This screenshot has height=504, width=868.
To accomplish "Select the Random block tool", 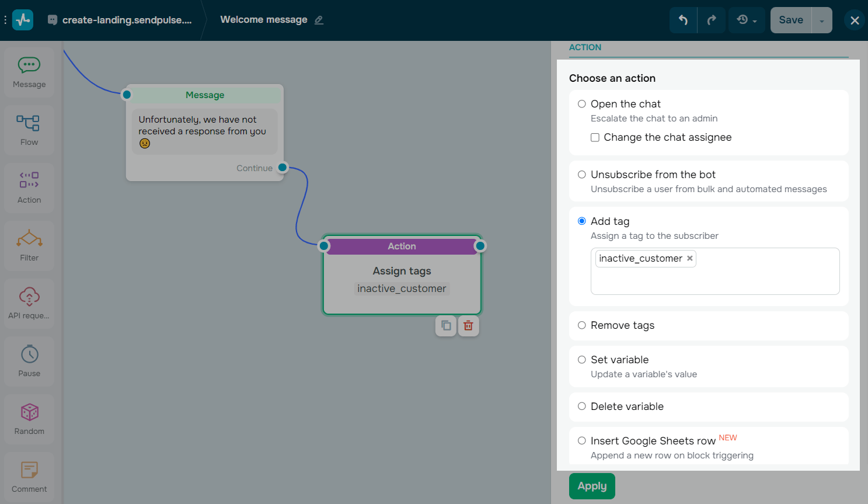I will [29, 418].
